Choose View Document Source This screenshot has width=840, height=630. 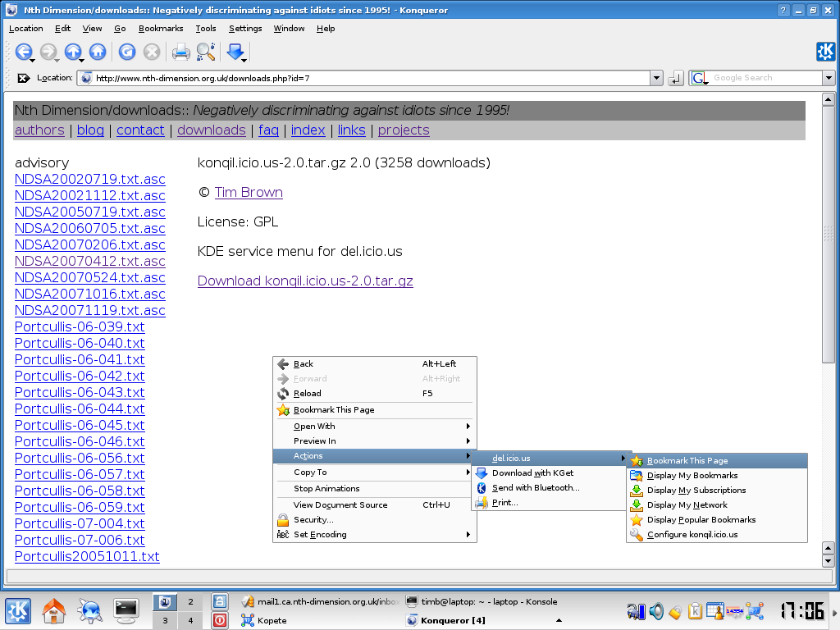374,504
